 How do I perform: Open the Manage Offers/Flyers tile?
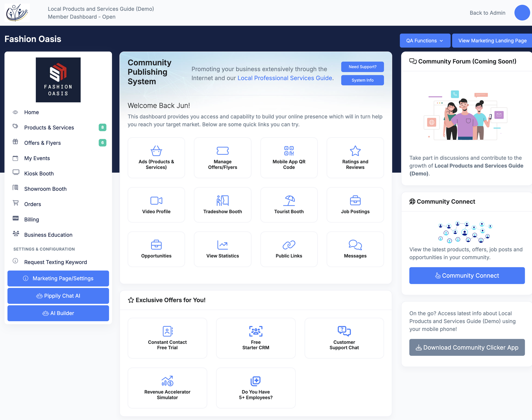click(x=222, y=158)
